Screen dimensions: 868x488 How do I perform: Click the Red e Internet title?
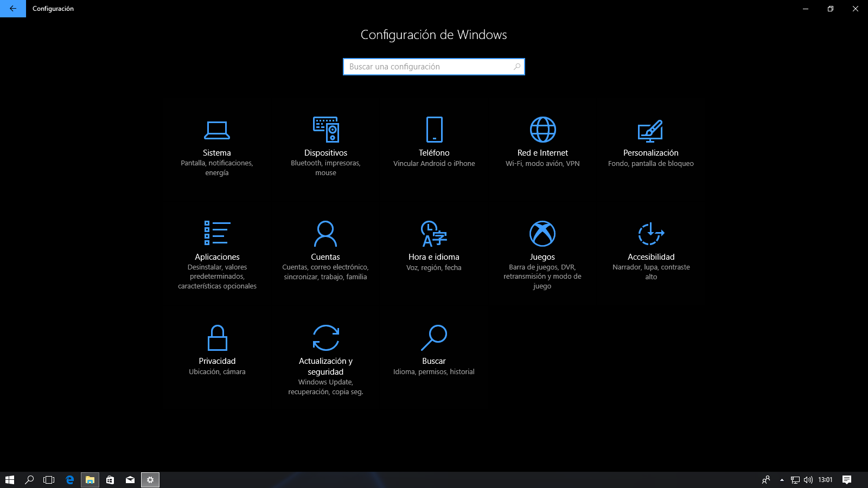542,153
